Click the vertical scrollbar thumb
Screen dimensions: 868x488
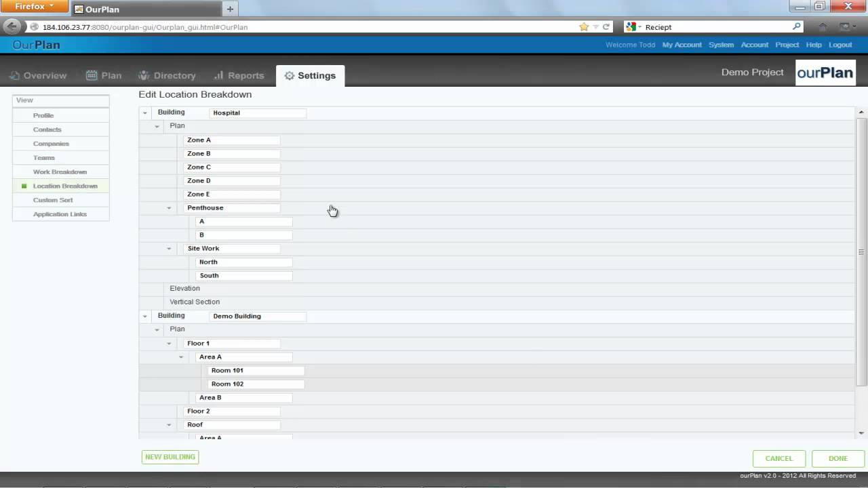[x=861, y=251]
